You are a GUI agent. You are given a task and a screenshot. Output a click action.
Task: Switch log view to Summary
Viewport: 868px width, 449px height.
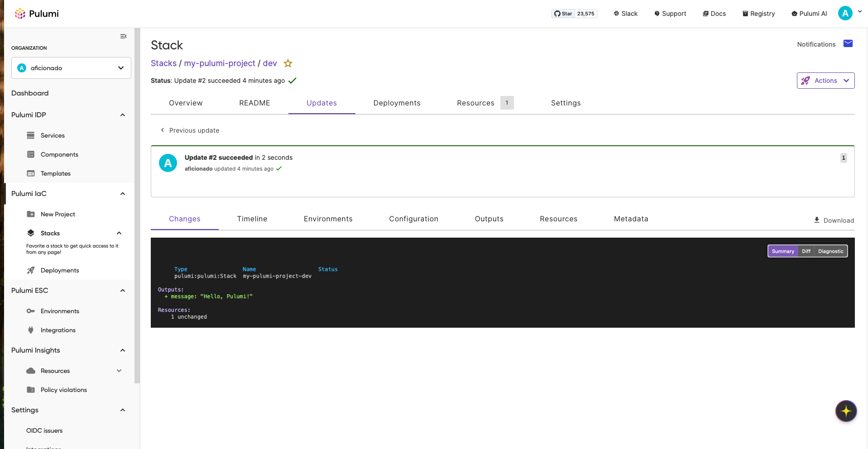pyautogui.click(x=783, y=251)
